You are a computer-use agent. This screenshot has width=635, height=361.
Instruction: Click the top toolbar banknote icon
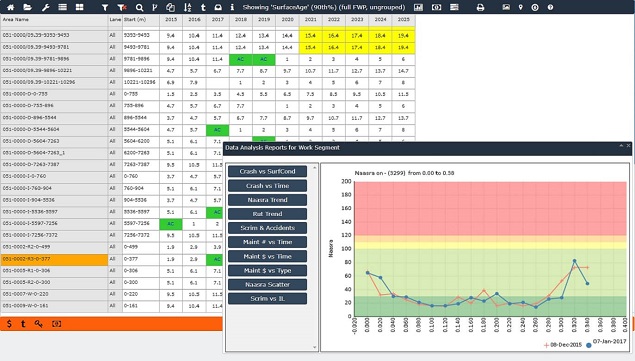click(437, 7)
